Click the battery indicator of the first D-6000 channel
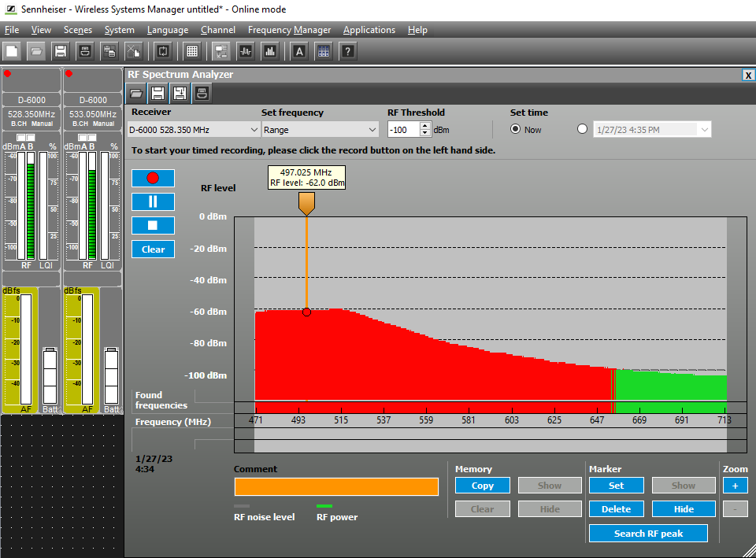The height and width of the screenshot is (558, 756). point(50,376)
